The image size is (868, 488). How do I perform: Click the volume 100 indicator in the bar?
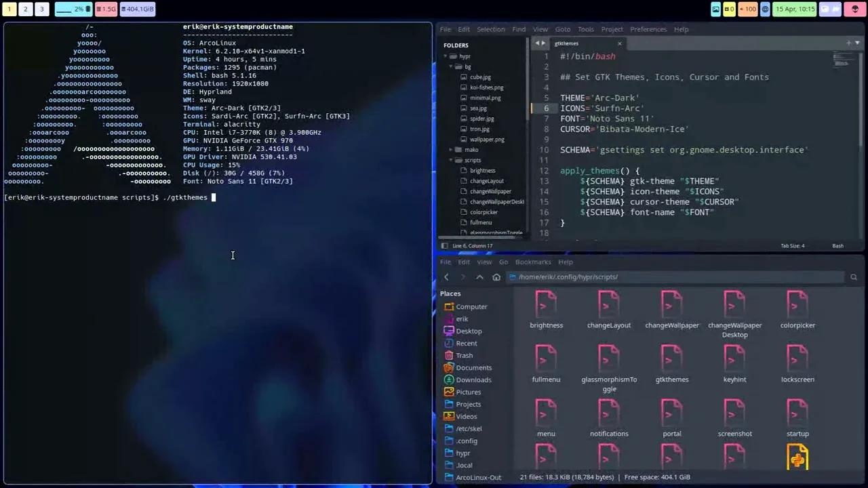coord(747,9)
